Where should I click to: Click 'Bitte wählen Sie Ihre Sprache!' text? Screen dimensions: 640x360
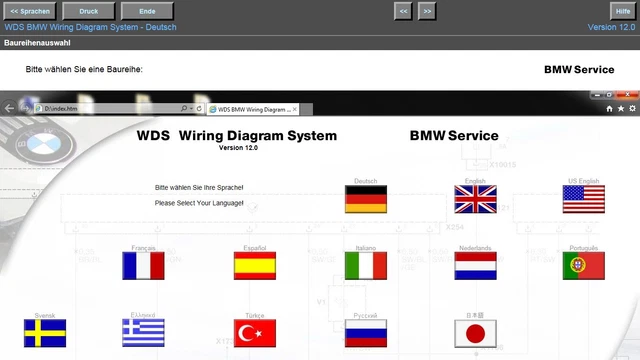[x=199, y=187]
